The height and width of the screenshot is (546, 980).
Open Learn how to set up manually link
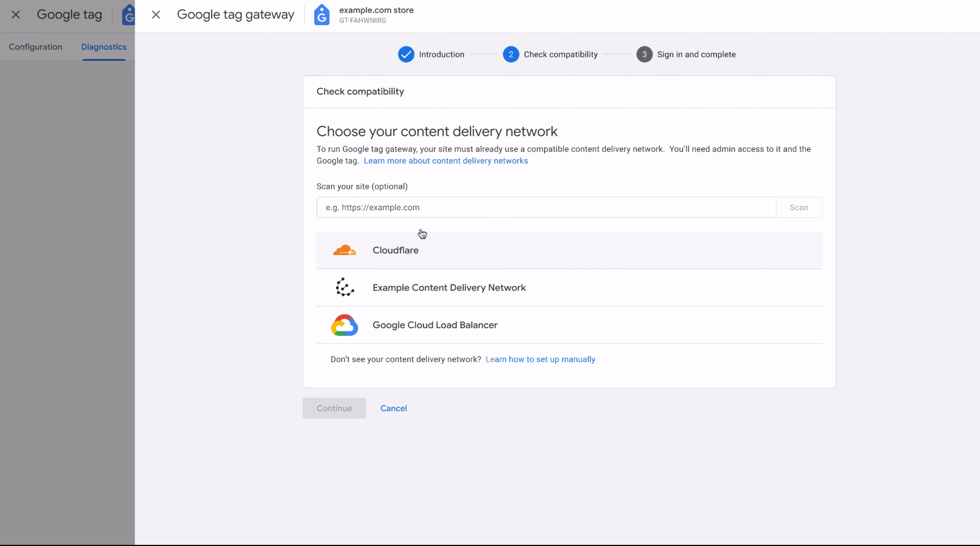click(x=540, y=359)
